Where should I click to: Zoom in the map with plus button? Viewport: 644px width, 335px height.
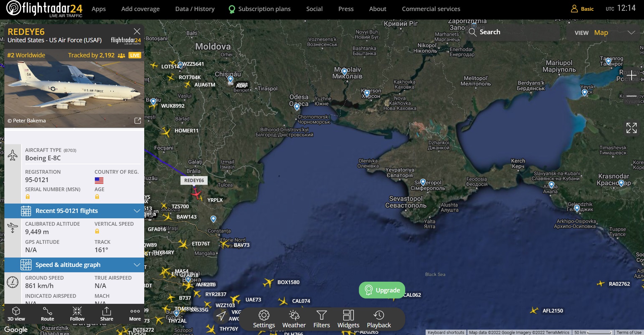tap(631, 75)
